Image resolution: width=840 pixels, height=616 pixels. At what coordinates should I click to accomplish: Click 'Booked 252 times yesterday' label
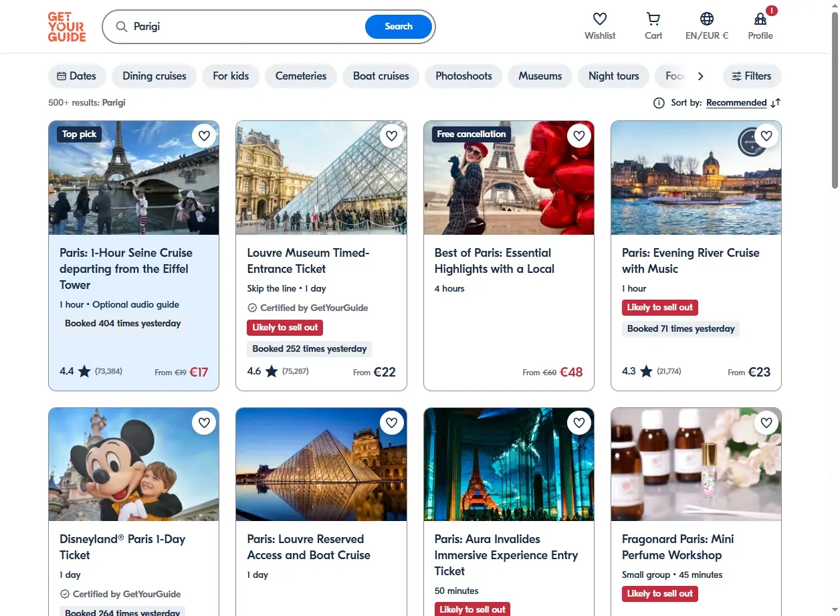coord(310,349)
